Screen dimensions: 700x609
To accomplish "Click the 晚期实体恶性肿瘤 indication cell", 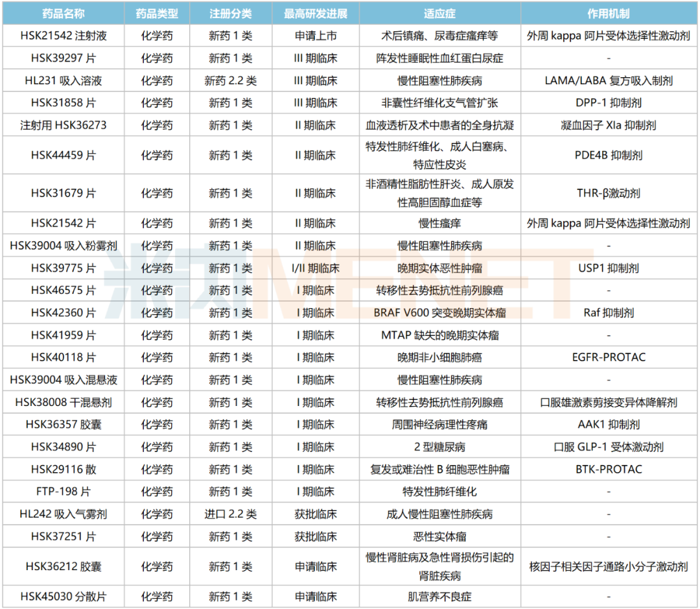I will 439,268.
